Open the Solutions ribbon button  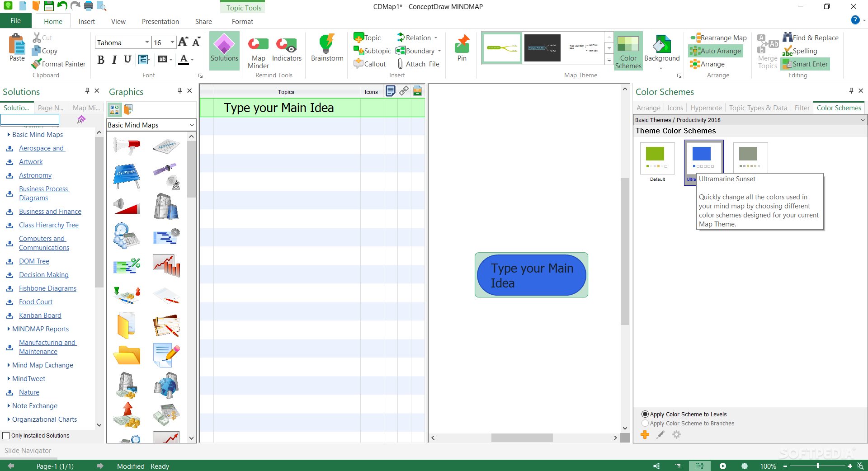coord(224,50)
